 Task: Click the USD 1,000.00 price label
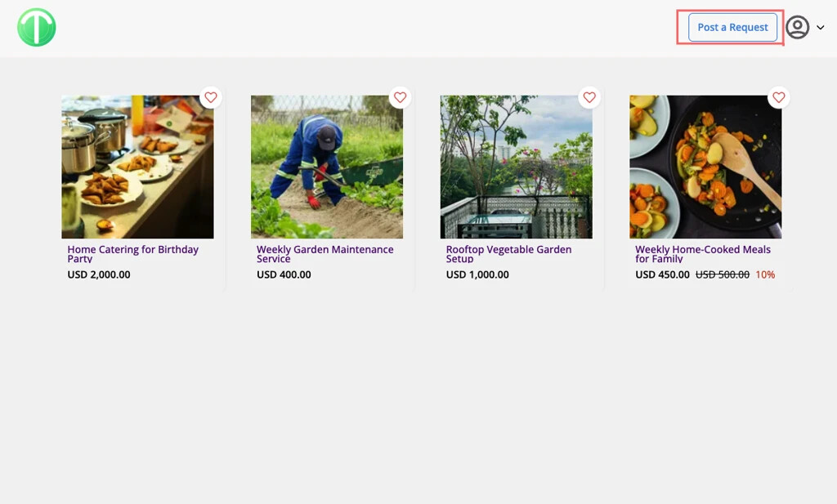pos(477,274)
